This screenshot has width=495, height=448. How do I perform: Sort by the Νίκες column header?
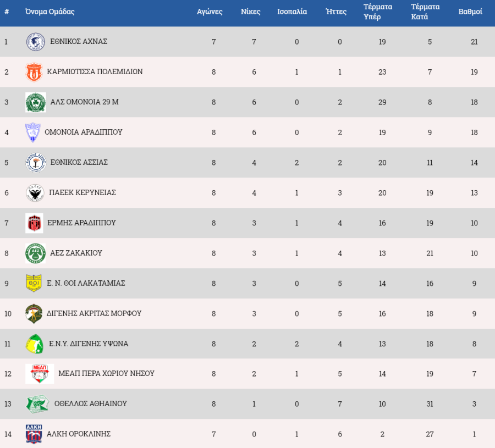pos(251,12)
